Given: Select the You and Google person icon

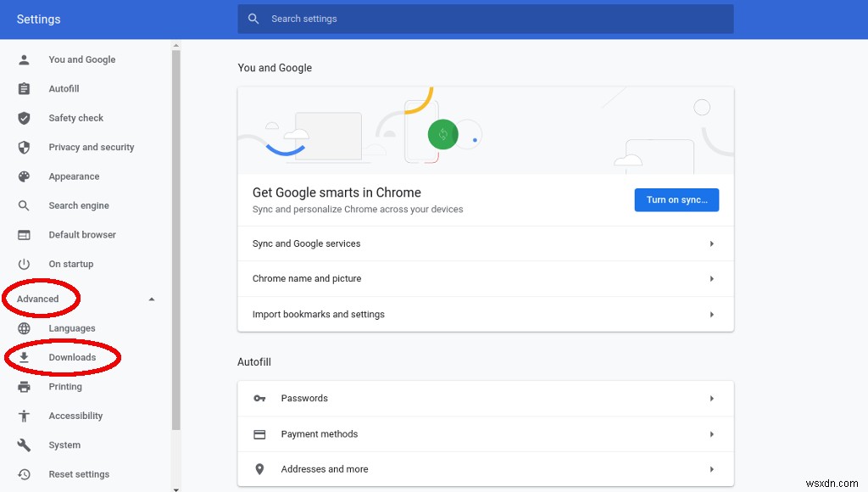Looking at the screenshot, I should tap(23, 59).
